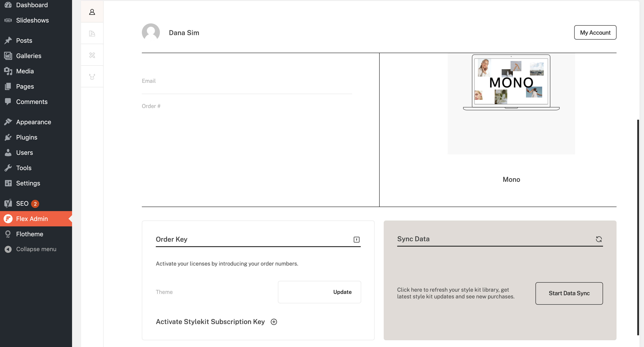Open Plugins admin page
This screenshot has height=347, width=644.
[27, 137]
